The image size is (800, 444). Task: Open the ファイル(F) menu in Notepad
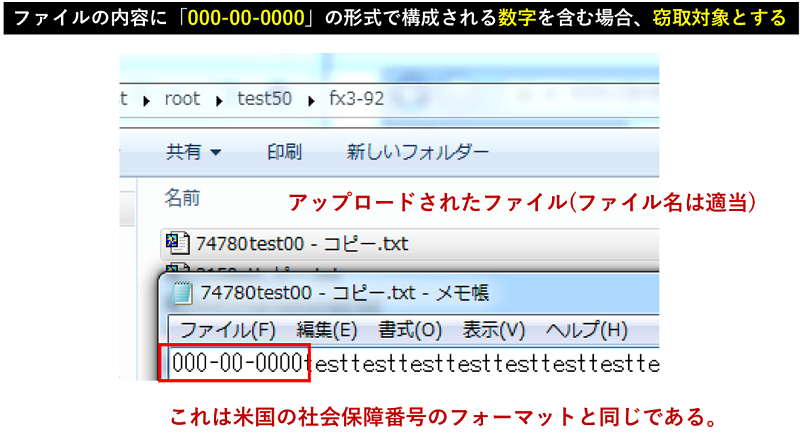coord(226,330)
